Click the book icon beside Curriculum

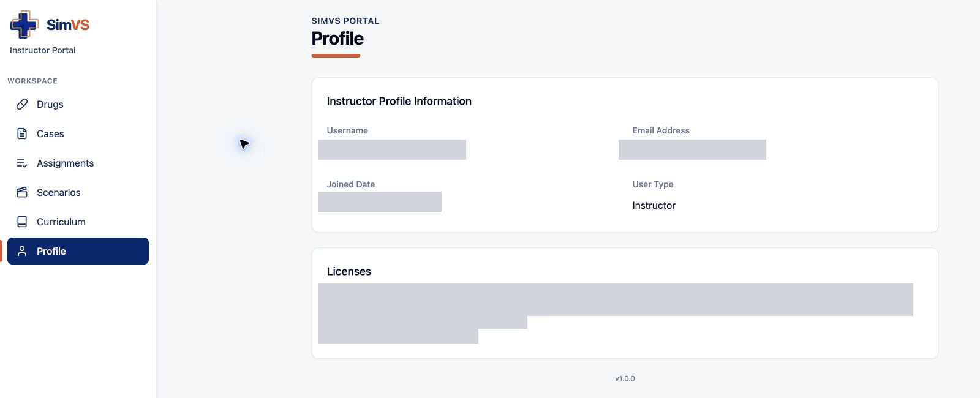(x=22, y=222)
